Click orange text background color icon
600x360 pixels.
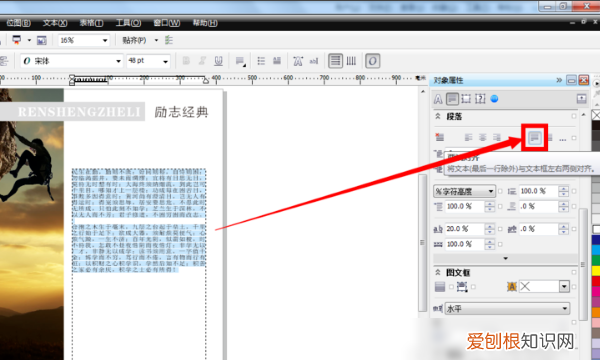512,287
